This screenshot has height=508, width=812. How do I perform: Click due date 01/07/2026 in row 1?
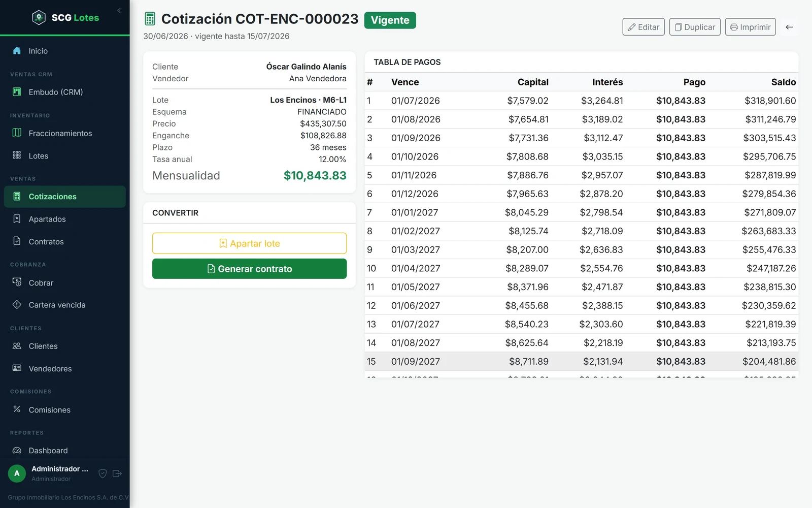pos(416,101)
